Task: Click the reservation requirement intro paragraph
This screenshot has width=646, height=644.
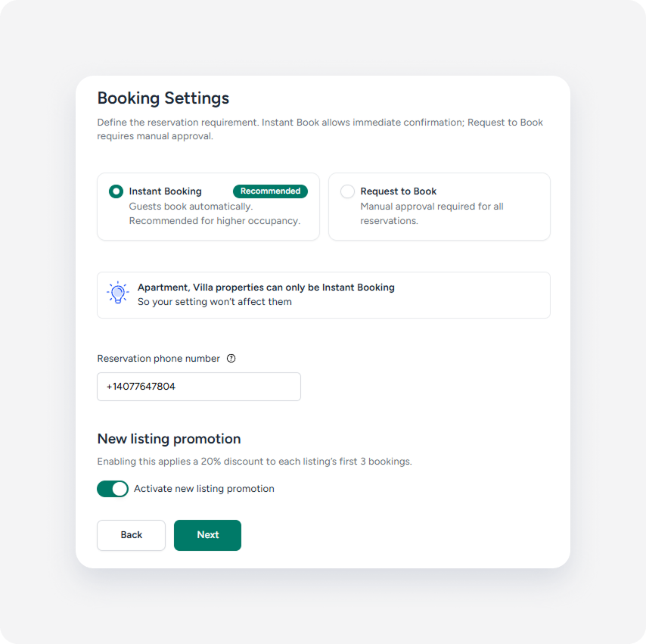Action: click(320, 129)
